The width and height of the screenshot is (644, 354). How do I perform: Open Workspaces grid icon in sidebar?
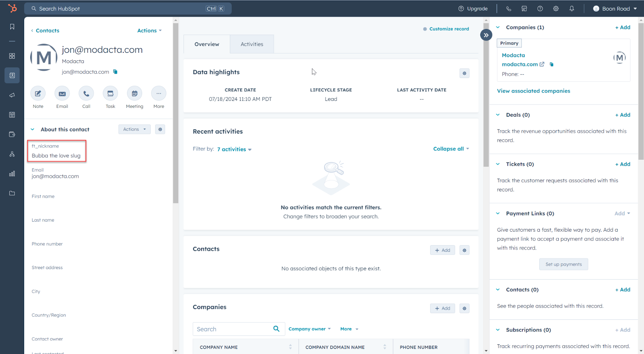[x=12, y=56]
